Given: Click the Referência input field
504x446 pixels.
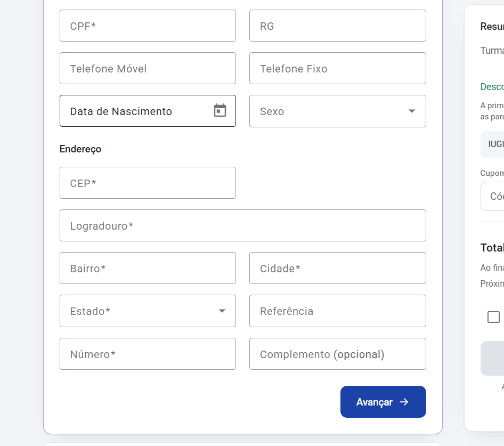Looking at the screenshot, I should coord(337,311).
